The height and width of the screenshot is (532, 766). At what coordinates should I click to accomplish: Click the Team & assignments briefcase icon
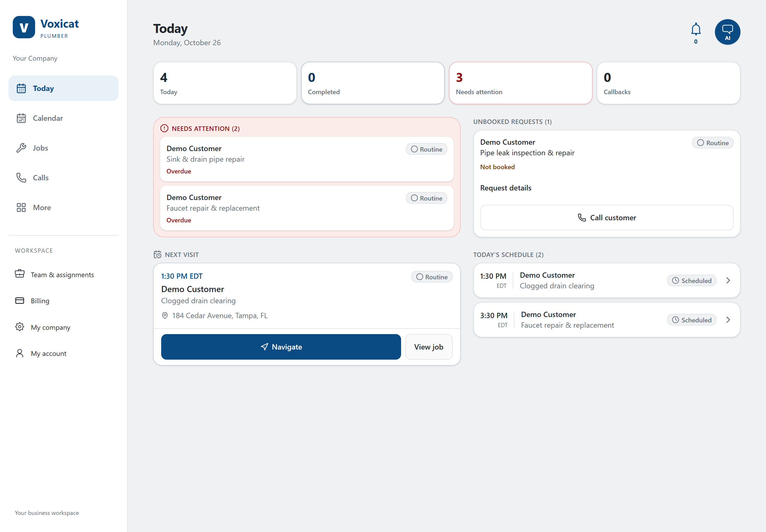[x=20, y=274]
